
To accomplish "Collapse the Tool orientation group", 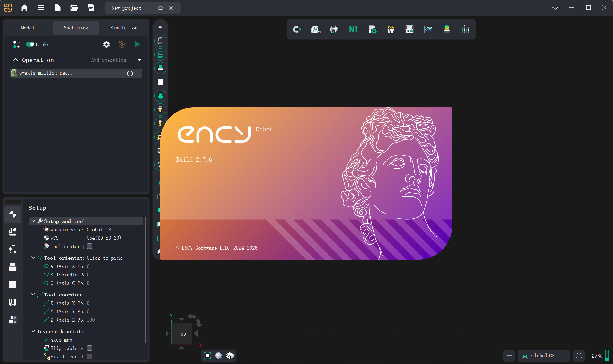I will [x=33, y=258].
